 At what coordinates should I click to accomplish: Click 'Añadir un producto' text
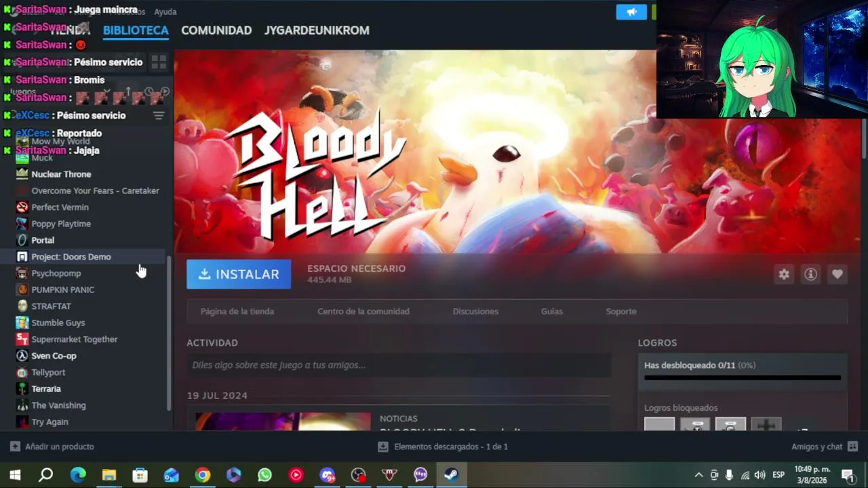point(60,447)
